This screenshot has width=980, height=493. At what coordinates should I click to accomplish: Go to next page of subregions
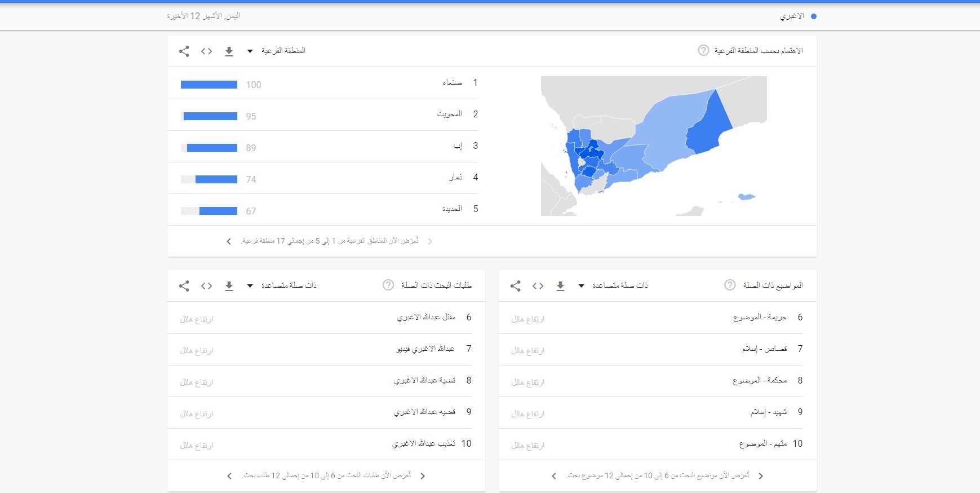228,241
